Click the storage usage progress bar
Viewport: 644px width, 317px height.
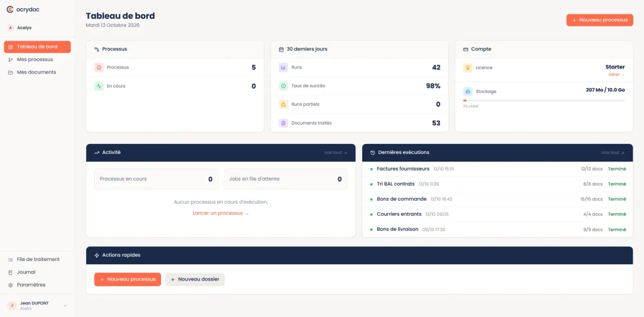pyautogui.click(x=544, y=100)
